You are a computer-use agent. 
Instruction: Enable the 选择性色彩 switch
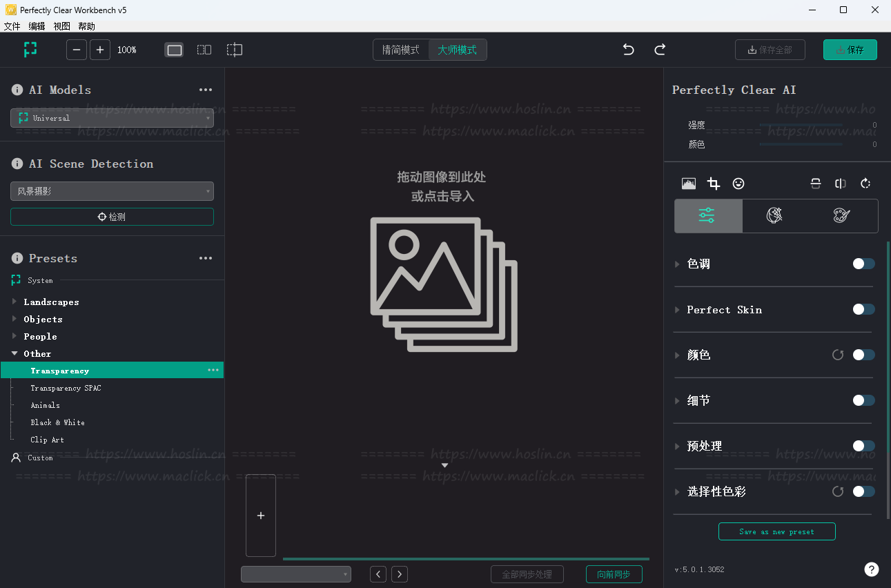[863, 491]
